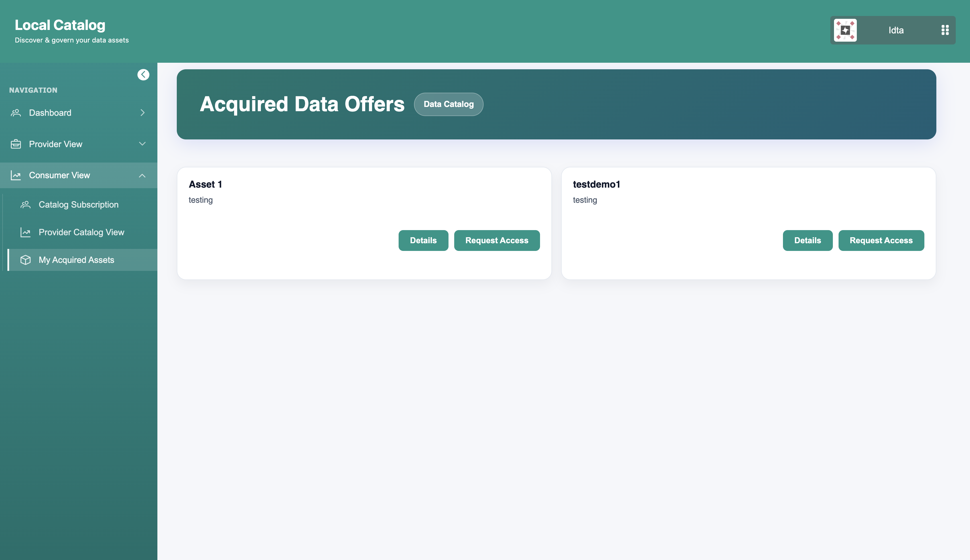Click the Asset 1 card title
This screenshot has height=560, width=970.
point(205,184)
